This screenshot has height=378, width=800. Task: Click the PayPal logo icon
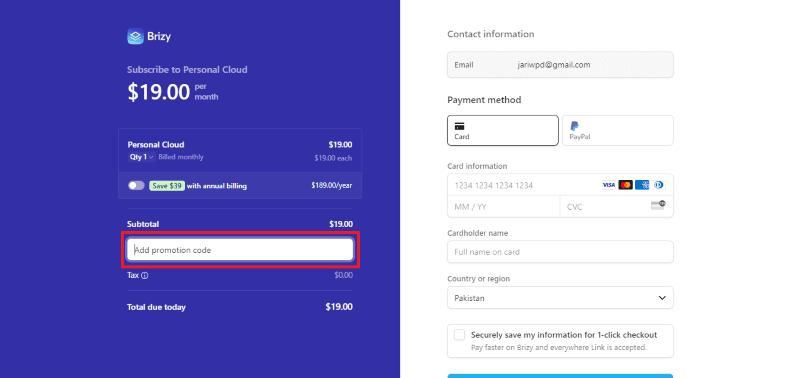[x=574, y=126]
